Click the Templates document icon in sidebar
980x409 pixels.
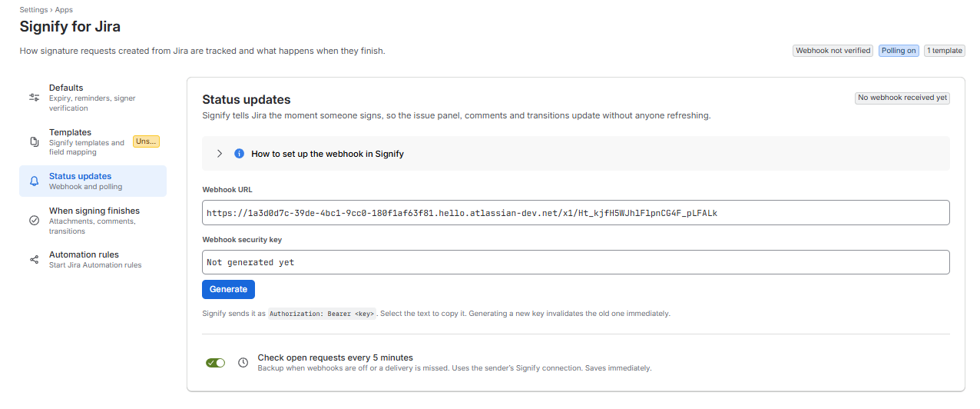34,141
